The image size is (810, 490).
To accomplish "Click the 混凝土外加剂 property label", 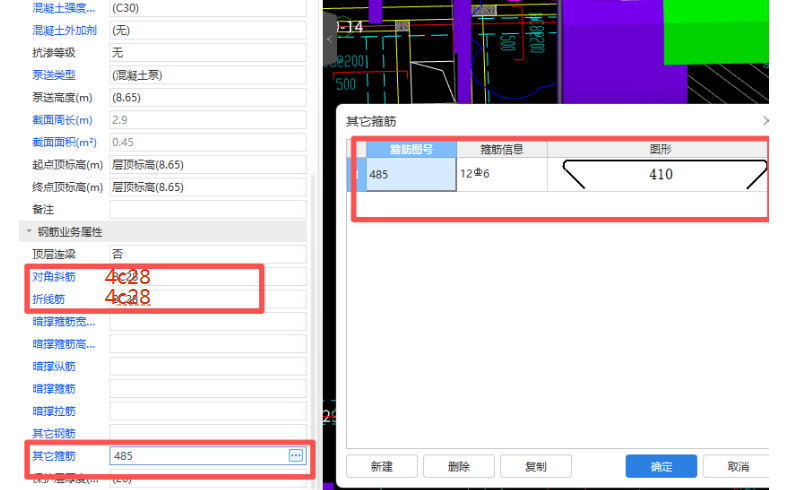I will tap(64, 30).
